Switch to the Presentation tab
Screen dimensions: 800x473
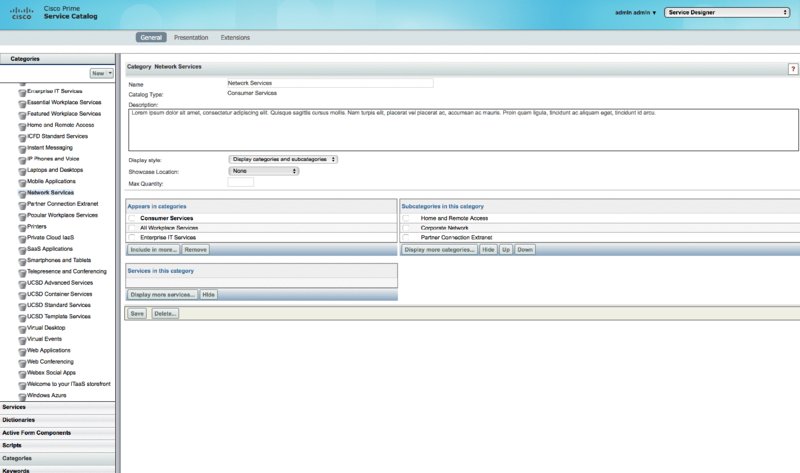point(191,38)
